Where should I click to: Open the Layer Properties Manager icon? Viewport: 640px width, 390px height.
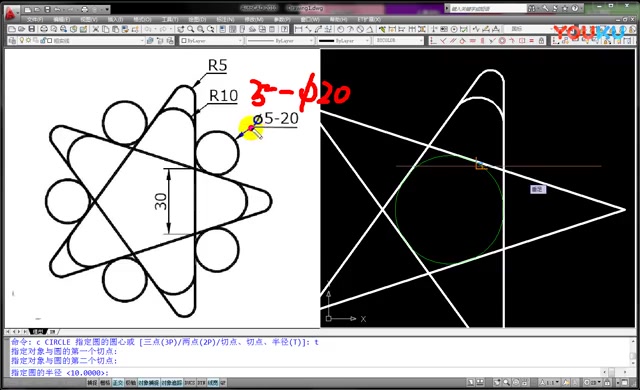pos(12,40)
